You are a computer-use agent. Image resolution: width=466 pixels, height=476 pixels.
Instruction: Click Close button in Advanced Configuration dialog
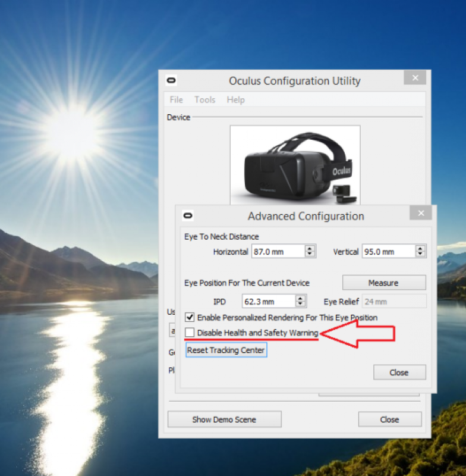click(399, 372)
